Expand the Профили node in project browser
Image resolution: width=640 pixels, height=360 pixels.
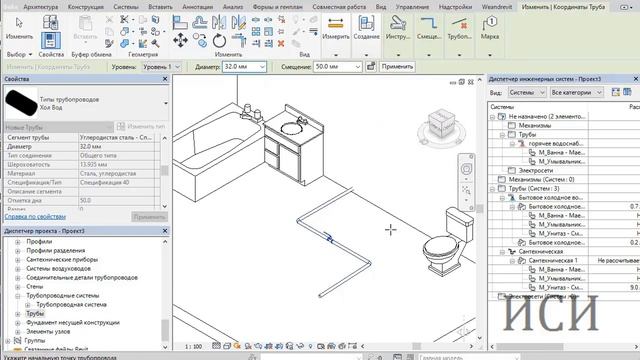(18, 242)
